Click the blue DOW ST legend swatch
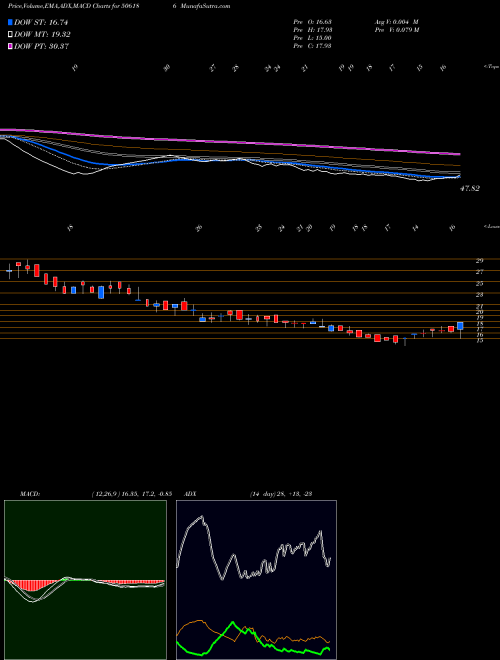500x660 pixels. 10,22
